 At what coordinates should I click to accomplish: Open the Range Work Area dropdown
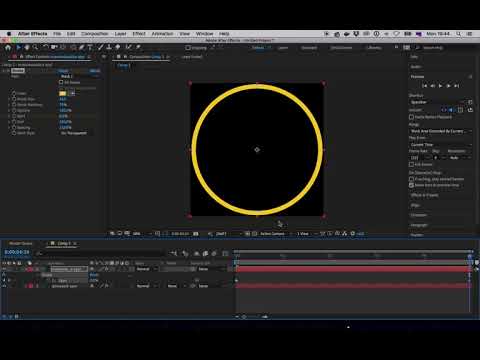coord(441,131)
